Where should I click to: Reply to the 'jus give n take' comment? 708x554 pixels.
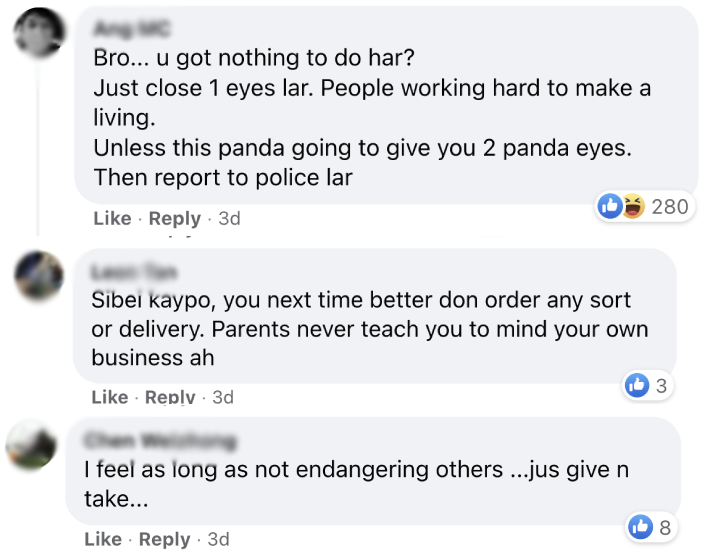(x=164, y=539)
